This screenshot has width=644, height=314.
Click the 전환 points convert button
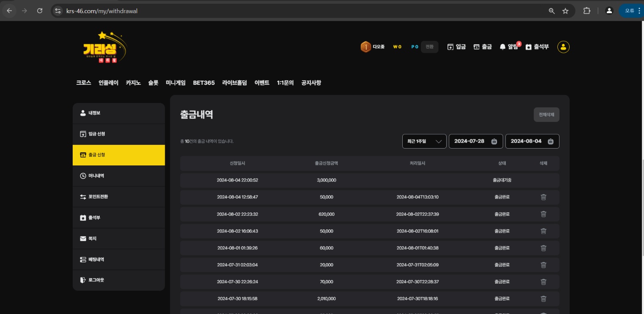[429, 47]
